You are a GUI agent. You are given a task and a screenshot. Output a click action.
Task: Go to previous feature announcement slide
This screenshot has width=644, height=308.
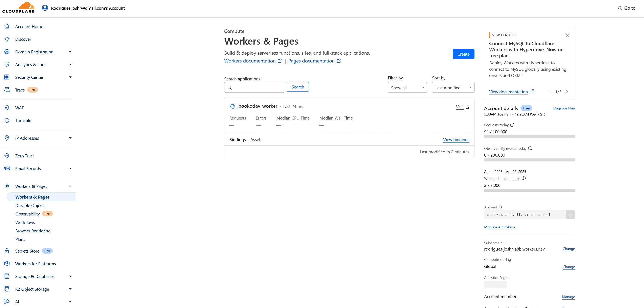550,92
